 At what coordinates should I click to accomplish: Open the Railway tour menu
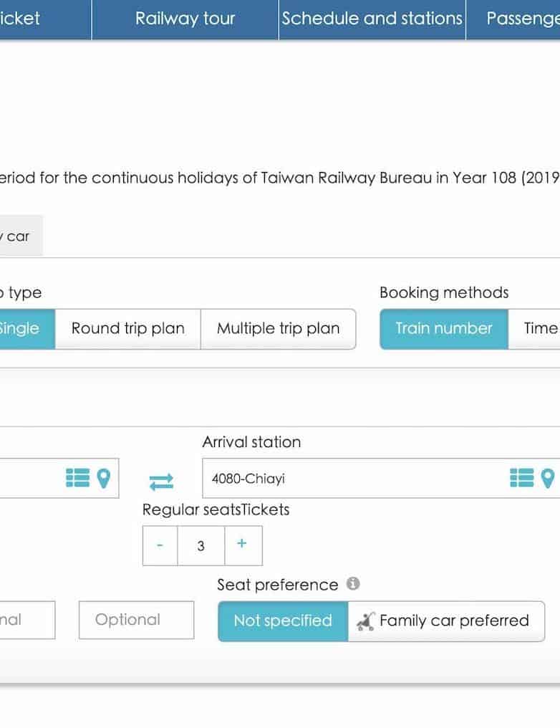(x=185, y=19)
